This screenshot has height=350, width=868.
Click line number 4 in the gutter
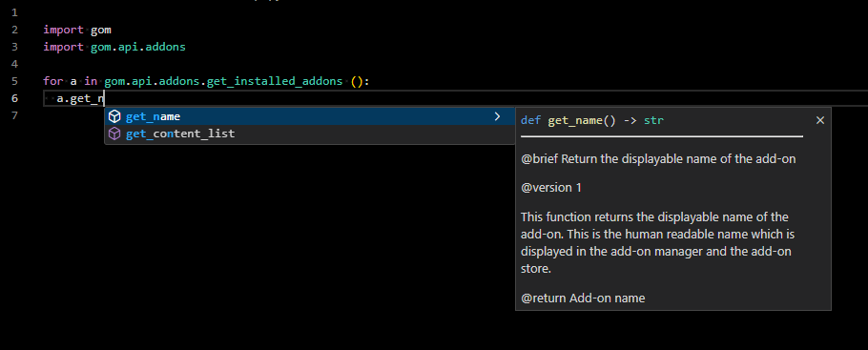[x=14, y=64]
